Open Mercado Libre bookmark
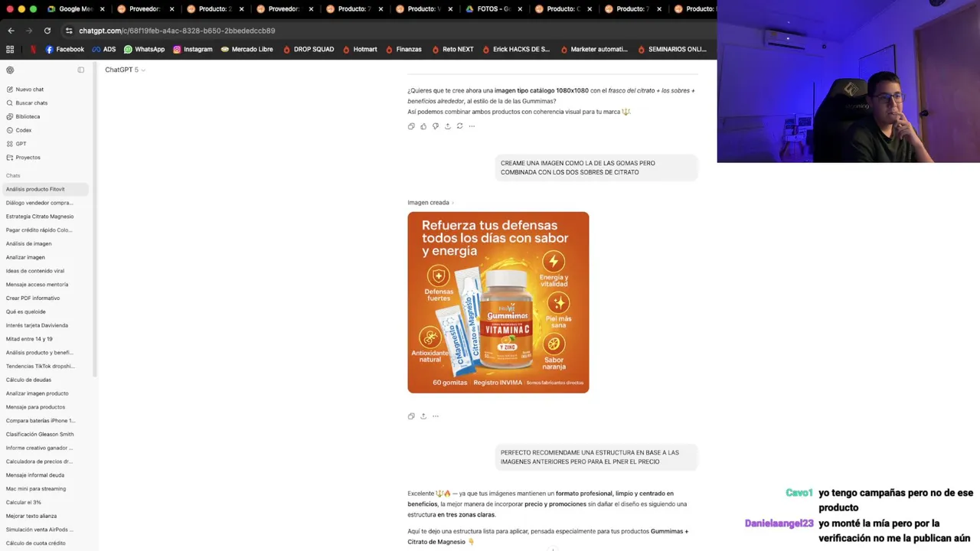The height and width of the screenshot is (551, 980). point(247,49)
